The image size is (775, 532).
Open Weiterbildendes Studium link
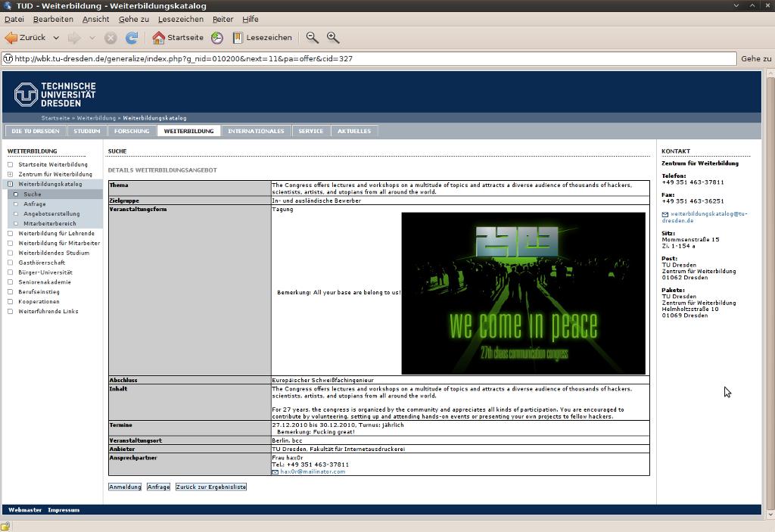54,253
